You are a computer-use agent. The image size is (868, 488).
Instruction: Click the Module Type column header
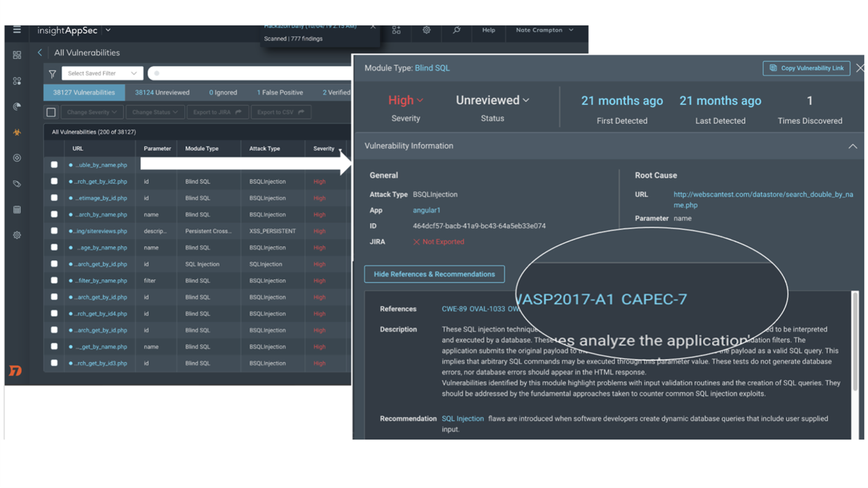202,149
